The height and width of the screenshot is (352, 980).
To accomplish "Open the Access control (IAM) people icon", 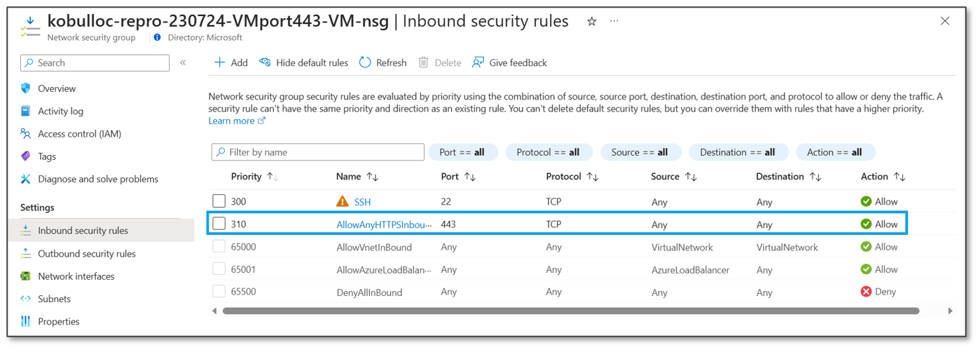I will pyautogui.click(x=26, y=133).
